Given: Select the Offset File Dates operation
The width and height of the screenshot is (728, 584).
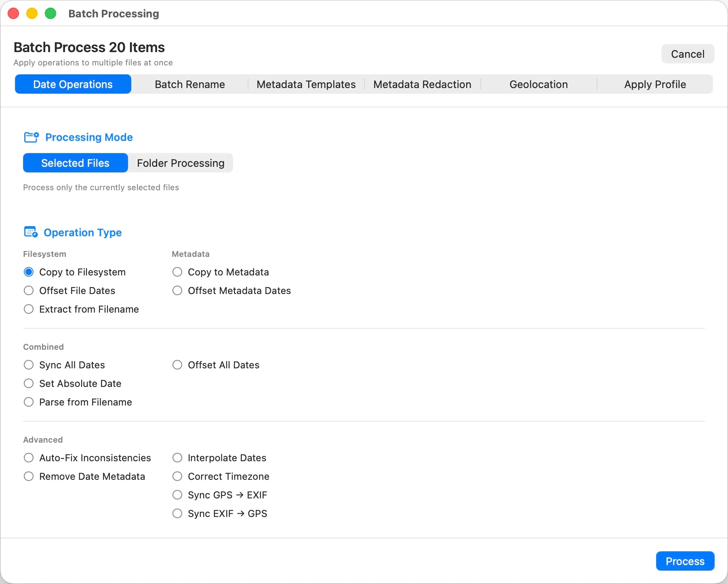Looking at the screenshot, I should tap(29, 290).
